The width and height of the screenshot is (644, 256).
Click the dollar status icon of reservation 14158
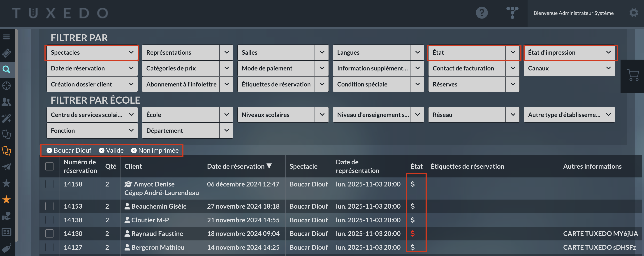pyautogui.click(x=412, y=184)
